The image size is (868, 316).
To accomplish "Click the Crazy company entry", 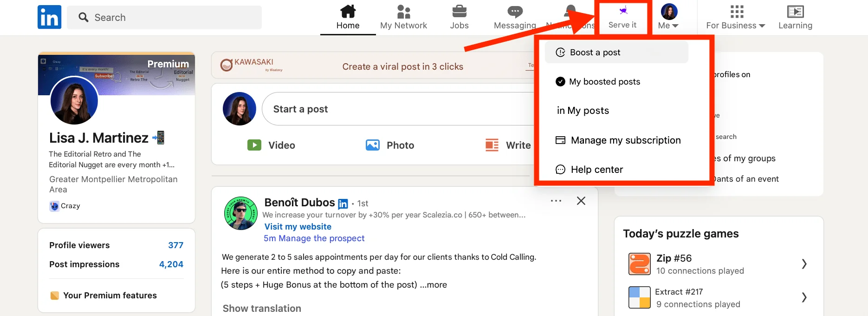I will point(65,206).
